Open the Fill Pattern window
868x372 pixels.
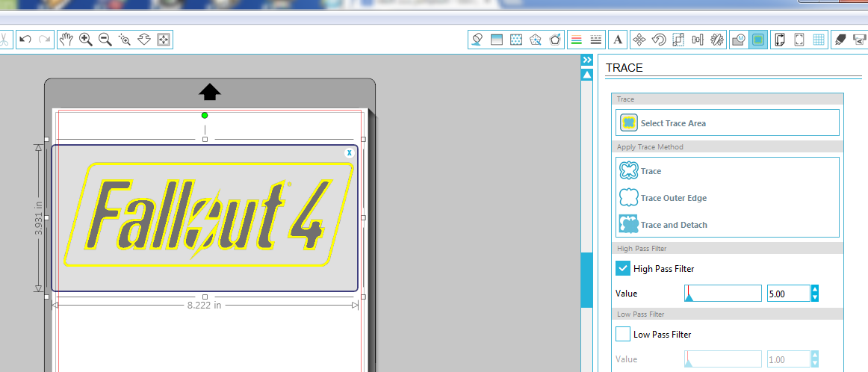(x=516, y=40)
